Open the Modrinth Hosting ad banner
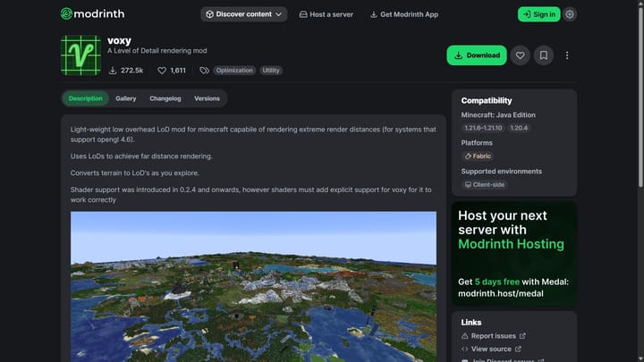 pos(514,254)
